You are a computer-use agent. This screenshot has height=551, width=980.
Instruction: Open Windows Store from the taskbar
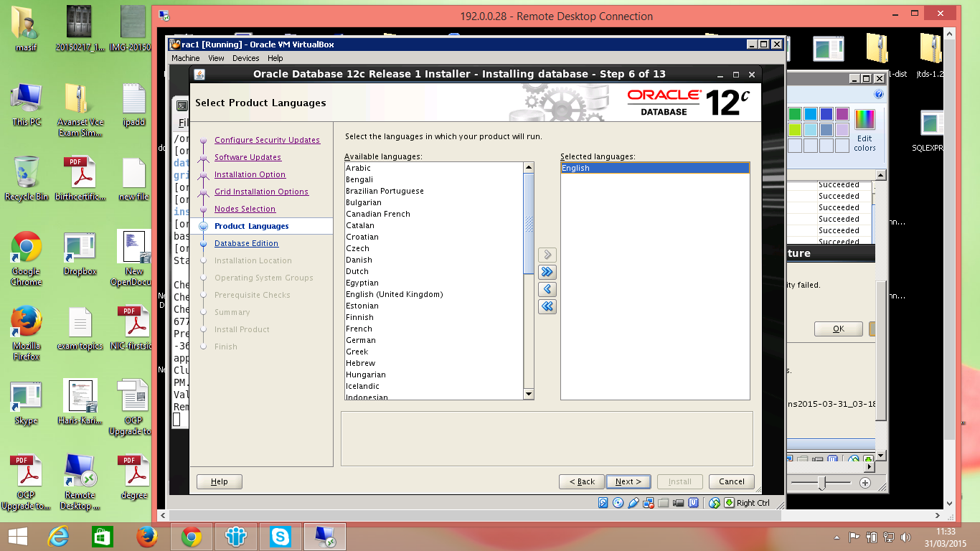[x=103, y=537]
